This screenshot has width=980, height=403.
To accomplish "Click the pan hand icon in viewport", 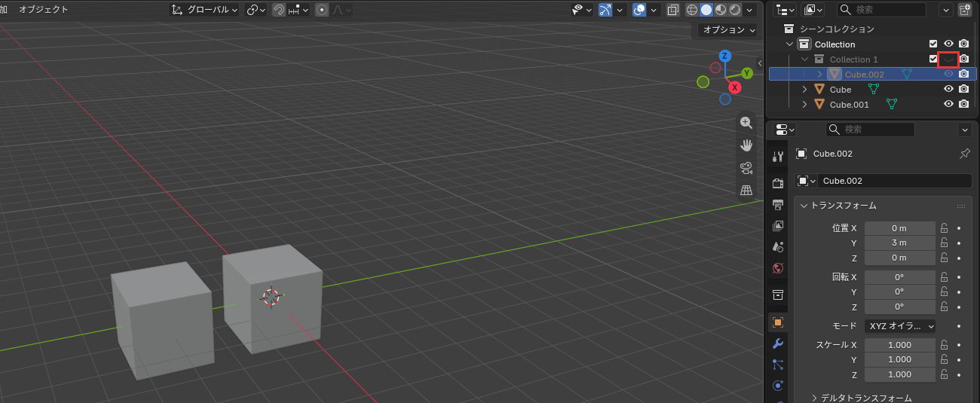I will (746, 145).
